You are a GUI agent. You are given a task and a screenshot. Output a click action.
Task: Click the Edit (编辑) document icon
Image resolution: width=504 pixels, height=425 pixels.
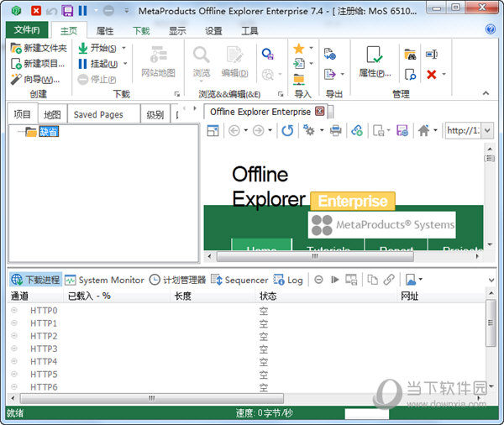coord(234,55)
